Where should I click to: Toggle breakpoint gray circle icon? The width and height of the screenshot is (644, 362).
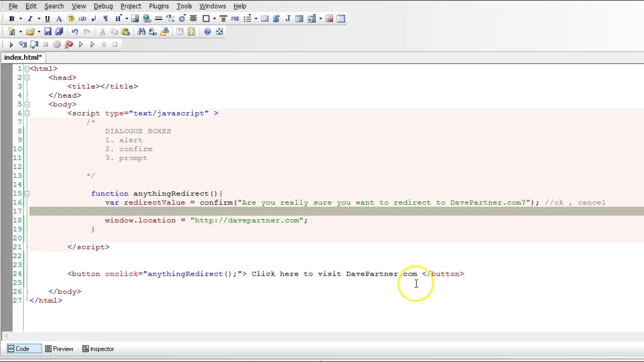coord(57,44)
